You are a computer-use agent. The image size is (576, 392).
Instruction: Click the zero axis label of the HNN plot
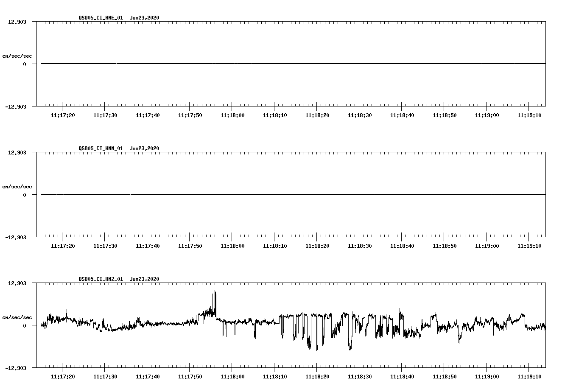25,195
